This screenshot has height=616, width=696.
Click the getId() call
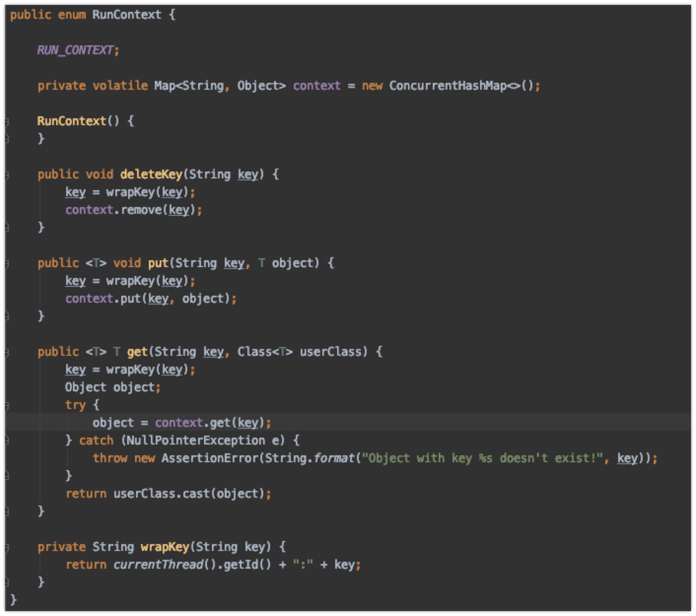[x=247, y=564]
